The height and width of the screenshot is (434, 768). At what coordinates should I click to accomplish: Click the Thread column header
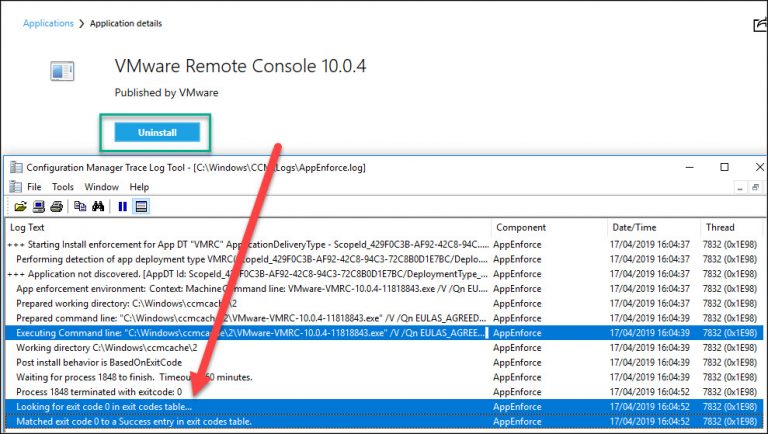tap(732, 227)
